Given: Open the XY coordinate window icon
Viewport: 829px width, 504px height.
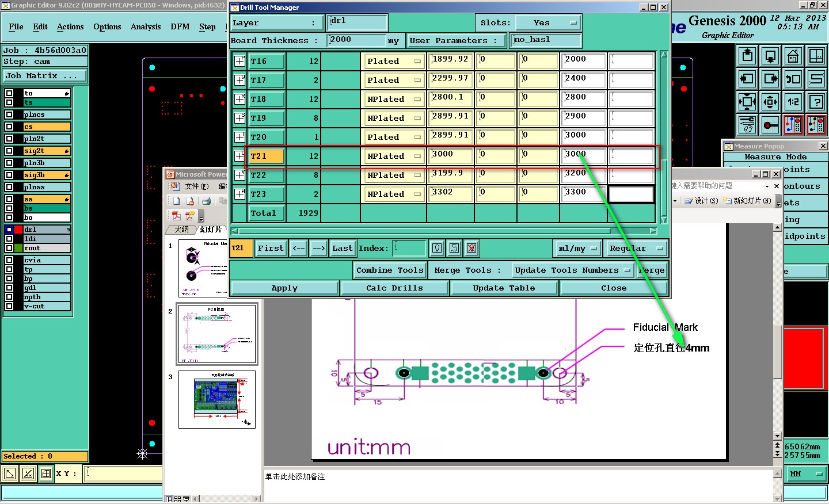Looking at the screenshot, I should [x=816, y=56].
